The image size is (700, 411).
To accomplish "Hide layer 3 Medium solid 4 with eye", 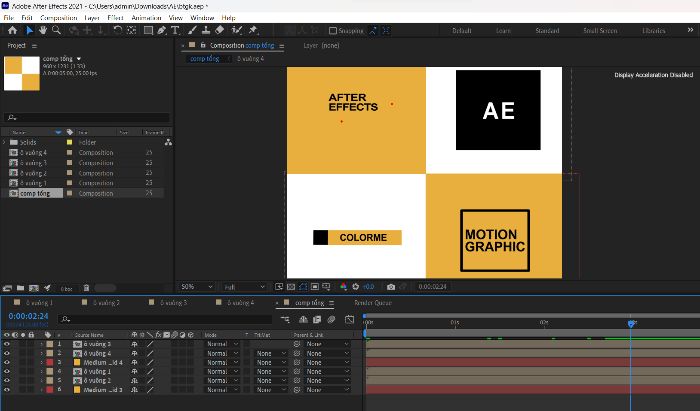I will (7, 362).
